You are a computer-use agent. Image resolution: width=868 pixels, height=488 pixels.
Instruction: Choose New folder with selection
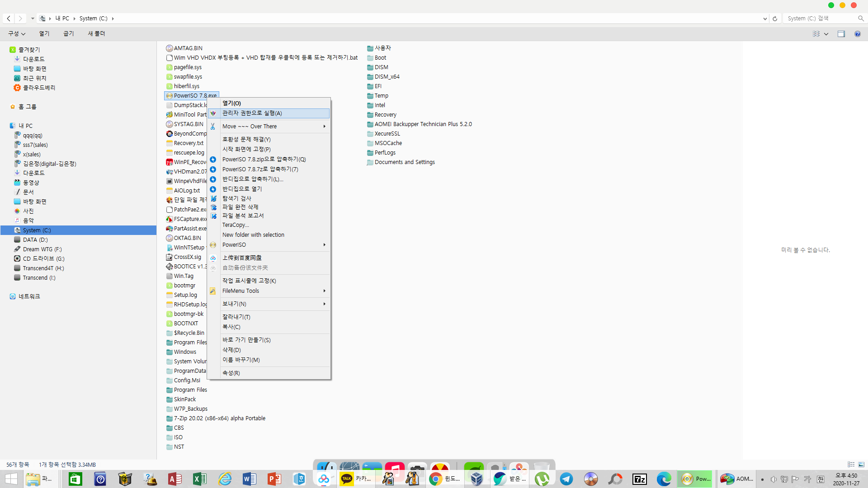pyautogui.click(x=269, y=235)
